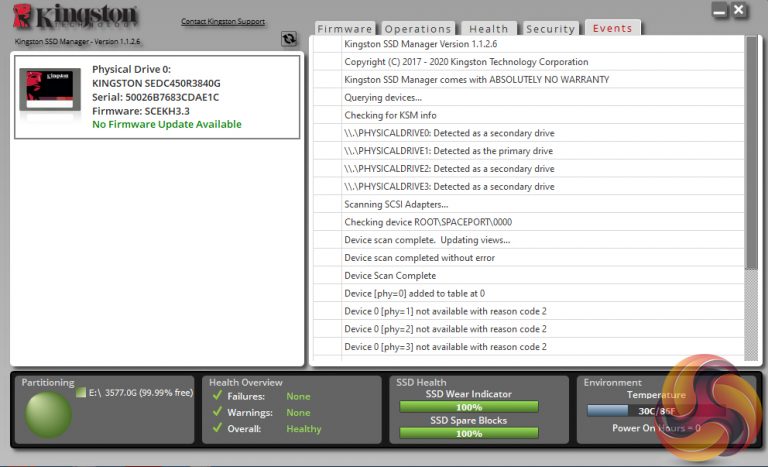Select the 'Copyright (C) 2017 - 2020' event row
The height and width of the screenshot is (467, 768).
click(x=529, y=62)
